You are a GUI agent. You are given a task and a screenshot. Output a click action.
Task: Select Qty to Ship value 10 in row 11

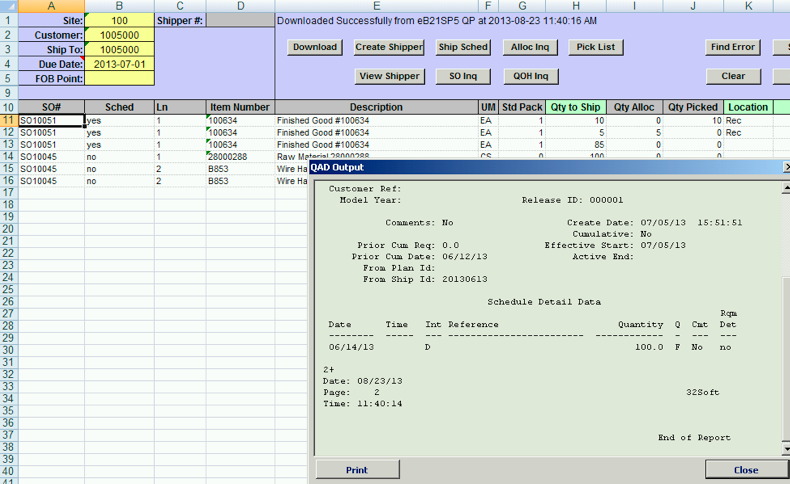[576, 121]
